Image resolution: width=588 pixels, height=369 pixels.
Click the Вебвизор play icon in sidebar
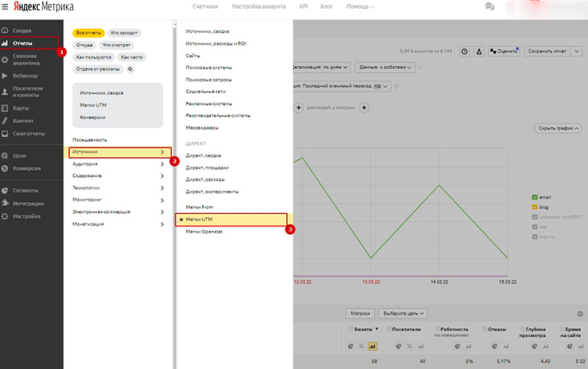pyautogui.click(x=5, y=76)
